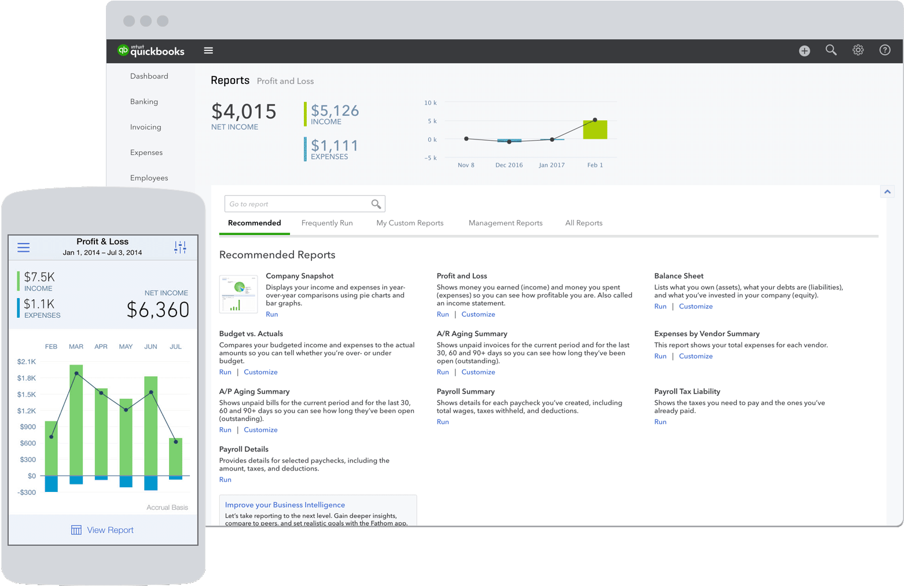
Task: Switch to the All Reports tab
Action: [584, 223]
